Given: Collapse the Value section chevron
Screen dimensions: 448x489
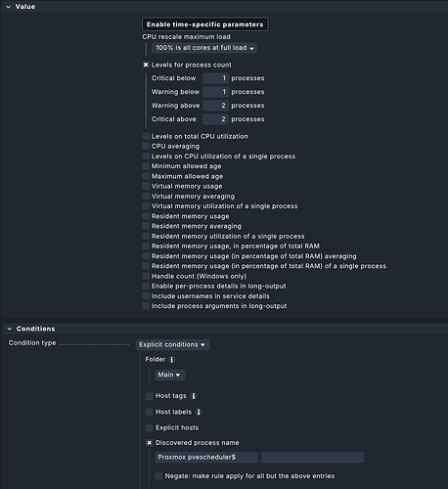Looking at the screenshot, I should 9,7.
